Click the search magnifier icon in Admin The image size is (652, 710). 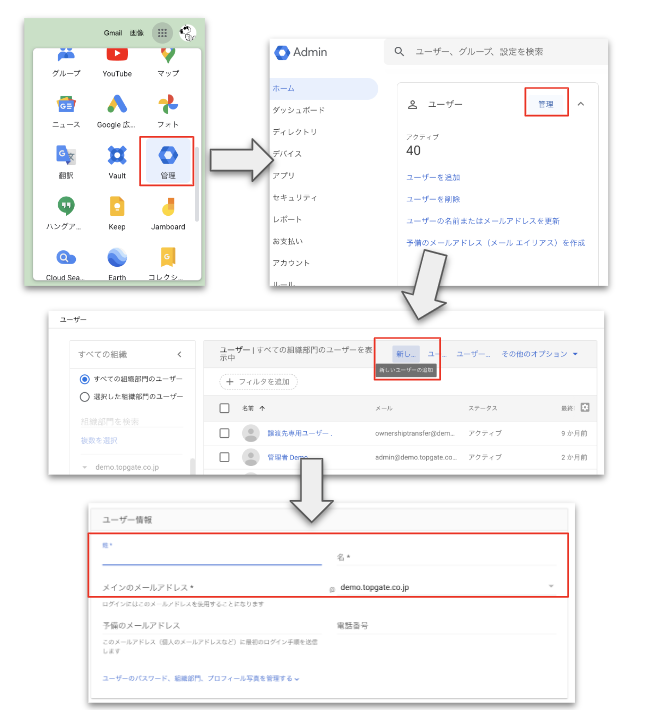pyautogui.click(x=399, y=52)
